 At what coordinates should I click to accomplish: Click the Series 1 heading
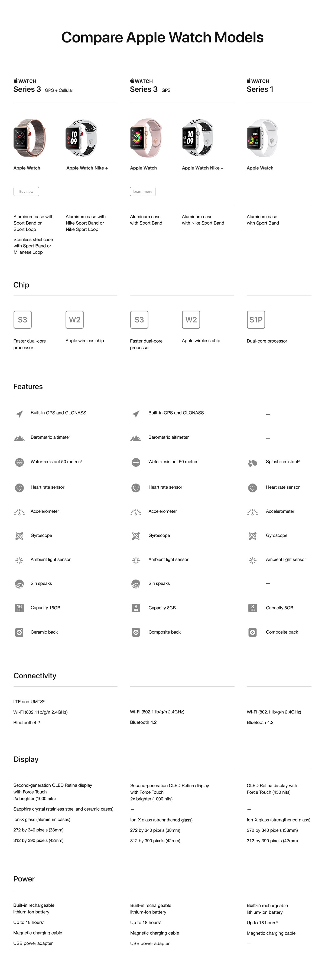coord(260,89)
